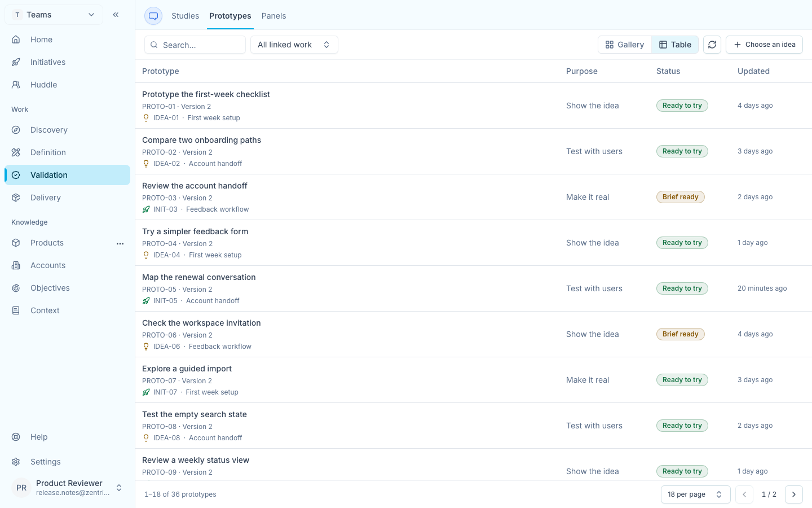Image resolution: width=812 pixels, height=508 pixels.
Task: Open Explore a guided import row
Action: pos(474,380)
